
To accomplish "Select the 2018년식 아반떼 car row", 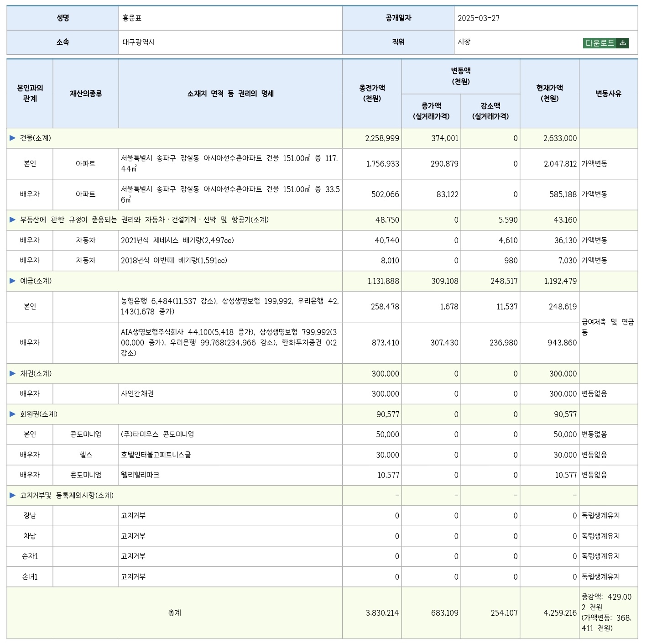I will point(322,261).
